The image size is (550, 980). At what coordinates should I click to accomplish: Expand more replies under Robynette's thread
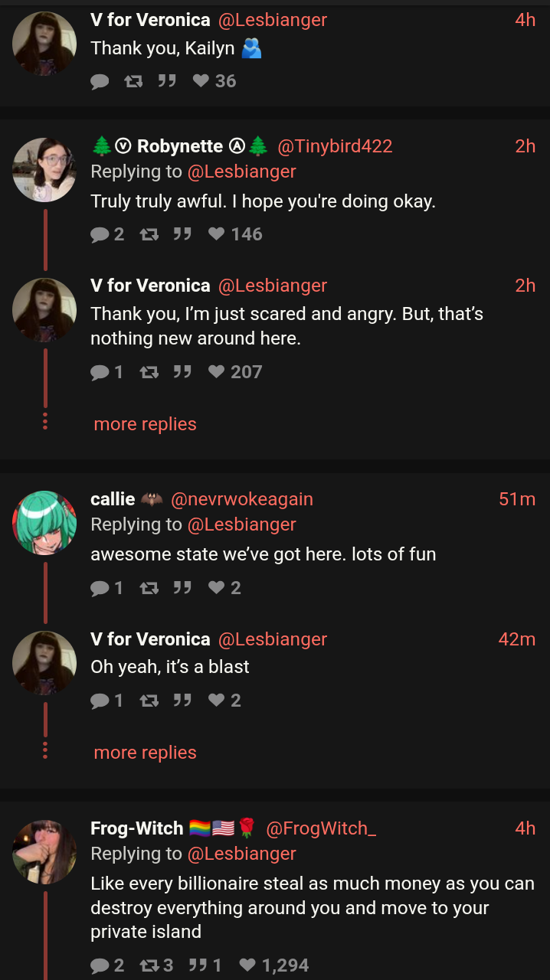[145, 424]
